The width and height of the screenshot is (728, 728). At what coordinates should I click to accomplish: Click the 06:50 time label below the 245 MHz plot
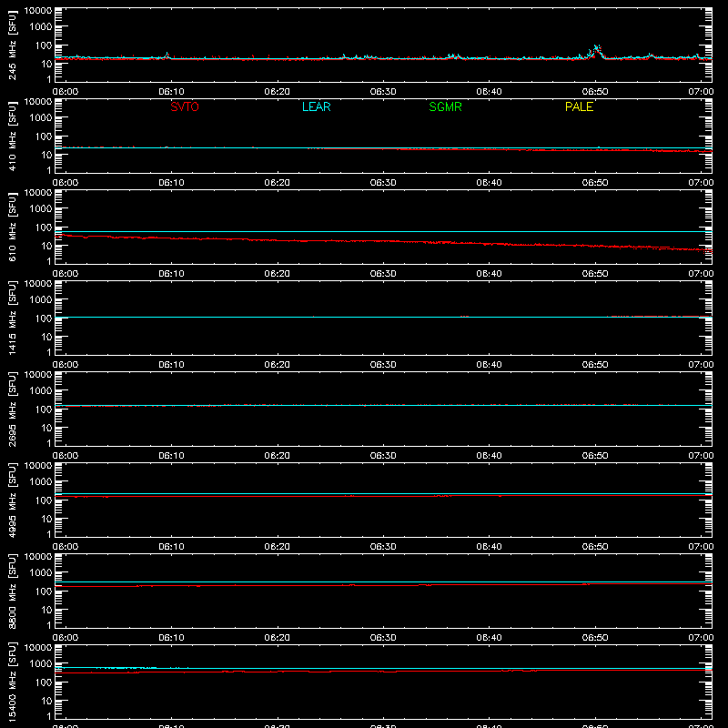(595, 92)
